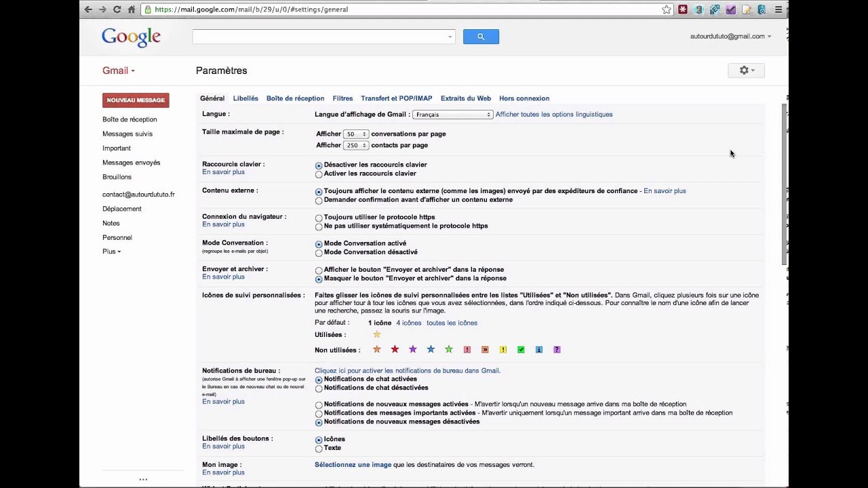Open the browser home icon
This screenshot has width=868, height=488.
tap(132, 9)
